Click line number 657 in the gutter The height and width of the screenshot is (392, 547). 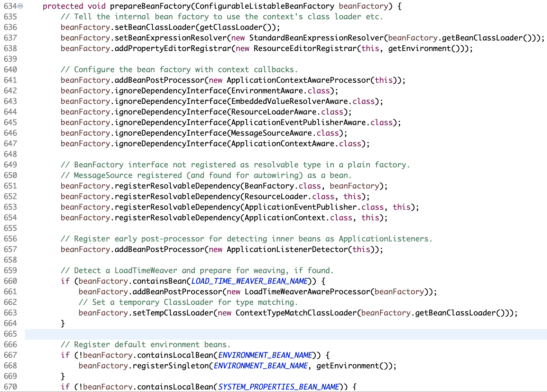(x=10, y=250)
